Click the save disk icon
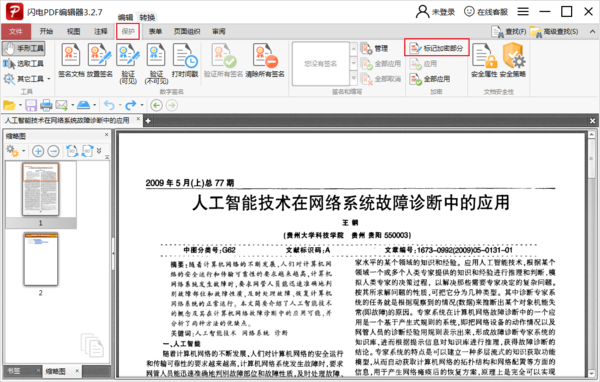The width and height of the screenshot is (600, 382). click(x=31, y=105)
